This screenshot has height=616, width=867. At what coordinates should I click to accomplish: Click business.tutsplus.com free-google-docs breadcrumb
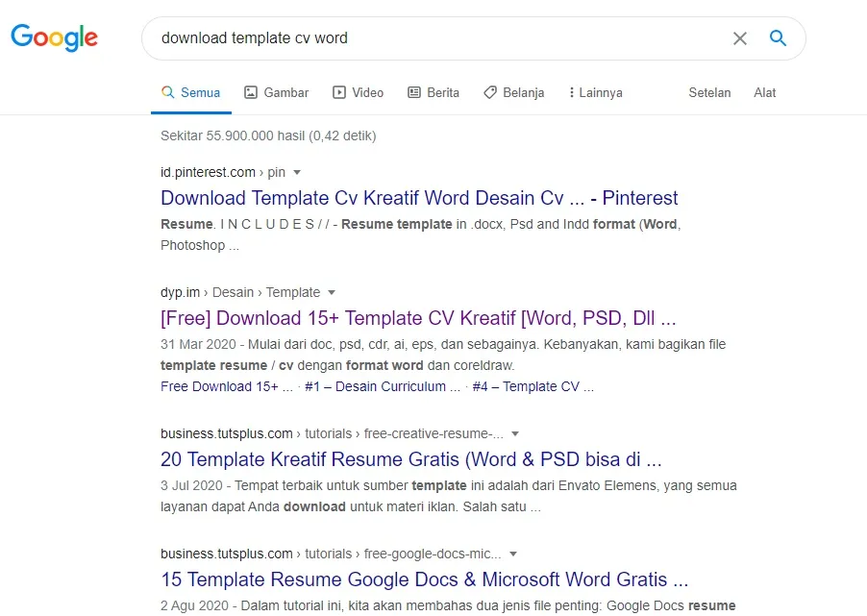pos(331,554)
